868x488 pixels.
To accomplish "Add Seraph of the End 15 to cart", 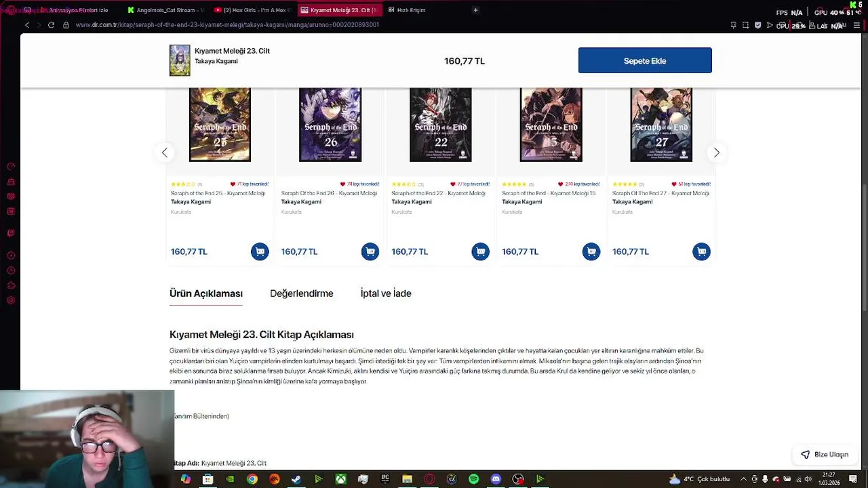I will (x=591, y=251).
